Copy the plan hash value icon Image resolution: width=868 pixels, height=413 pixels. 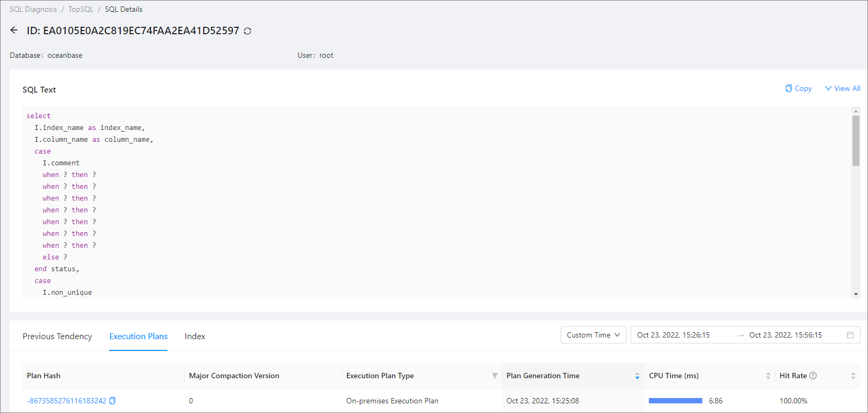click(112, 401)
